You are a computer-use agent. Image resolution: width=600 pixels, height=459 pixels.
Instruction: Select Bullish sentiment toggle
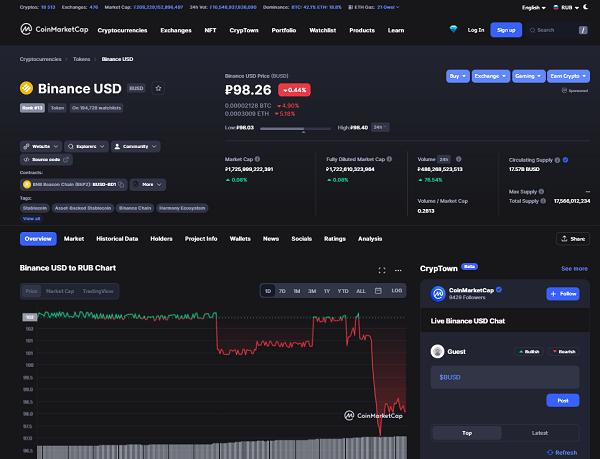click(529, 351)
